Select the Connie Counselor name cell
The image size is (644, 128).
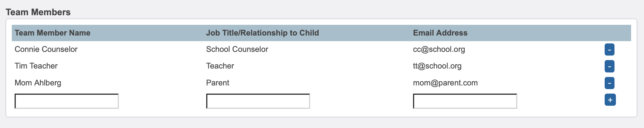46,49
